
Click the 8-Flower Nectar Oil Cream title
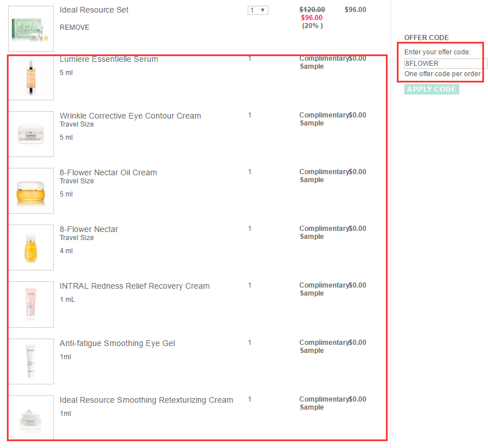coord(108,172)
